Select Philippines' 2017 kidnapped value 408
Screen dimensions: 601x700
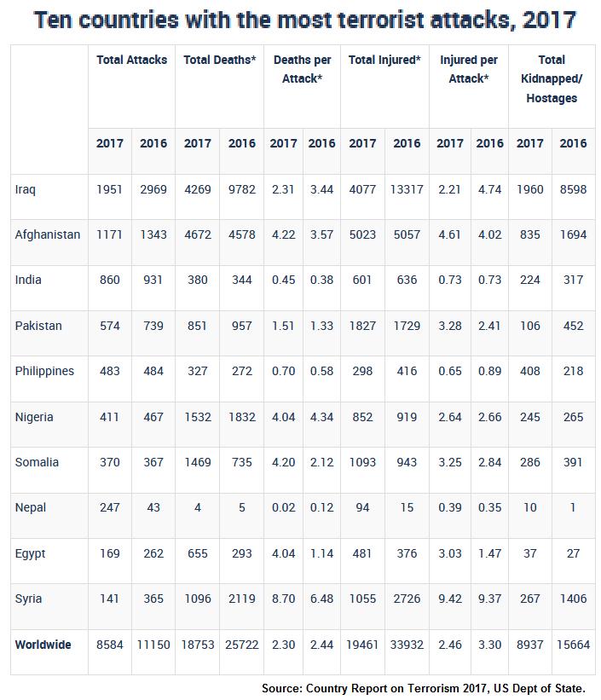530,371
